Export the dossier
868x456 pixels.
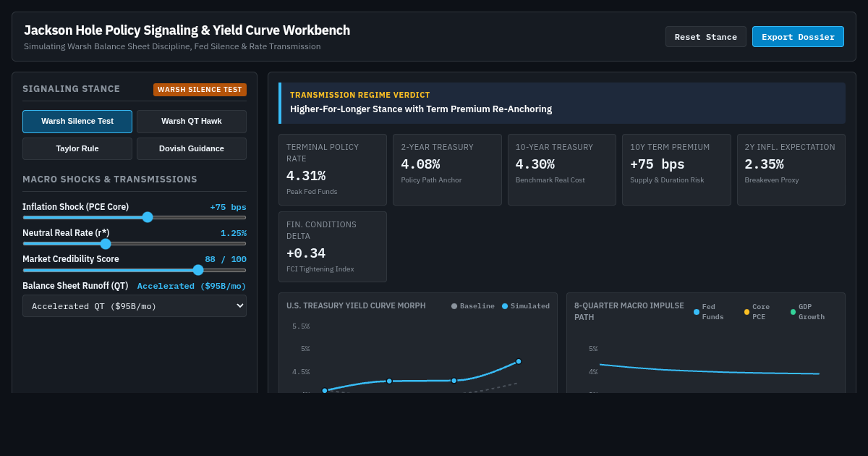point(798,37)
